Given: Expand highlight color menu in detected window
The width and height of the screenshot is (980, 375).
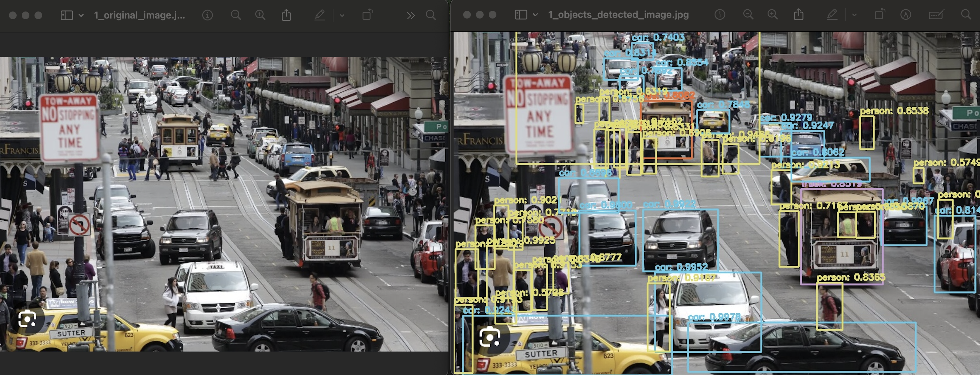Looking at the screenshot, I should tap(854, 15).
